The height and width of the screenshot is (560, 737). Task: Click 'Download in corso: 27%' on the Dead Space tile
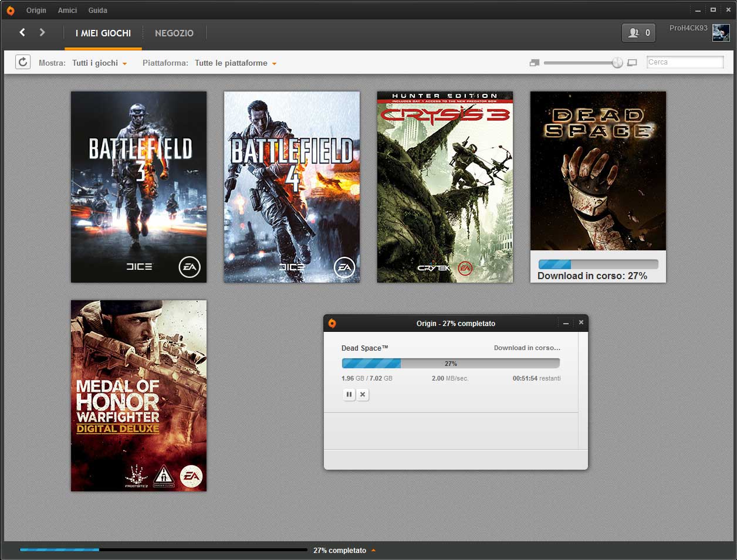[x=593, y=276]
